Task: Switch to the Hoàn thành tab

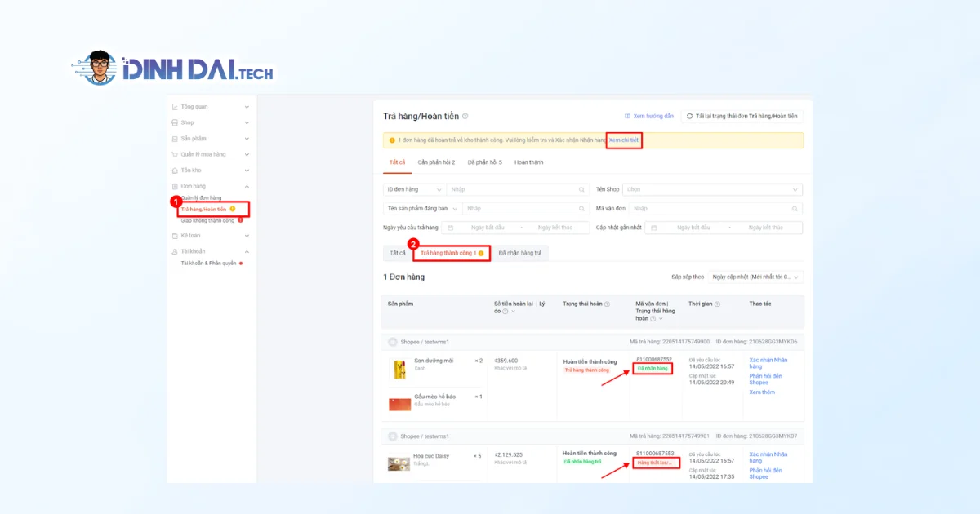Action: click(x=528, y=162)
